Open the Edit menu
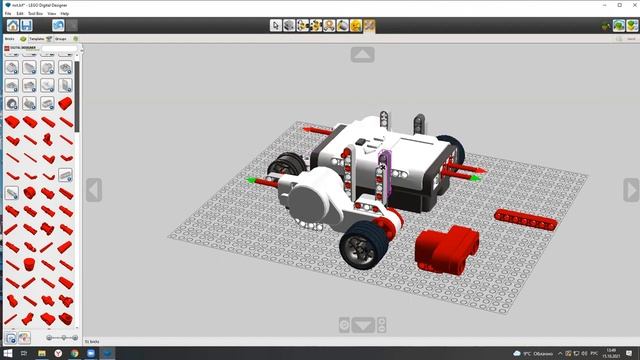Image resolution: width=640 pixels, height=360 pixels. 20,13
